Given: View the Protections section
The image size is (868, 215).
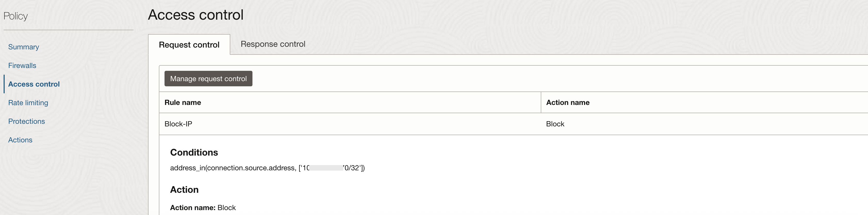Looking at the screenshot, I should click(26, 121).
